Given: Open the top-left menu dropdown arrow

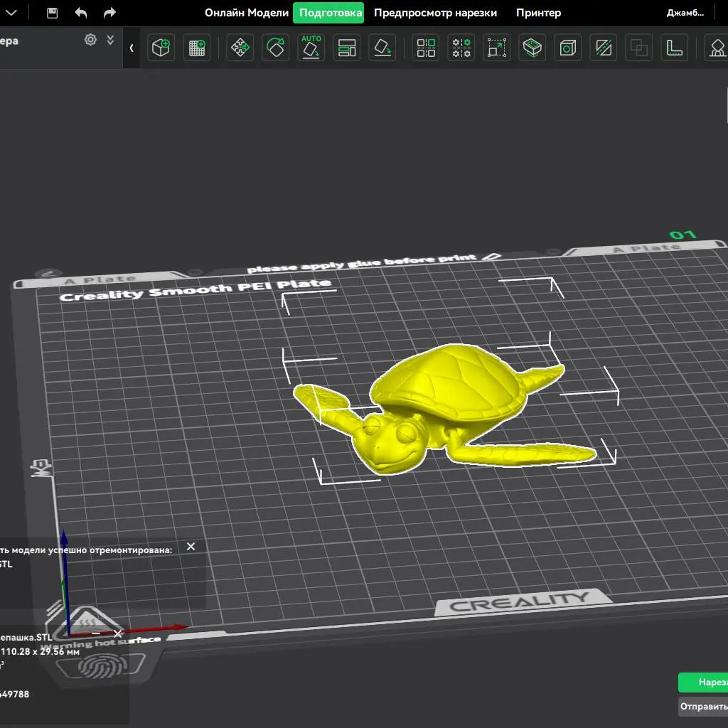Looking at the screenshot, I should [x=11, y=13].
